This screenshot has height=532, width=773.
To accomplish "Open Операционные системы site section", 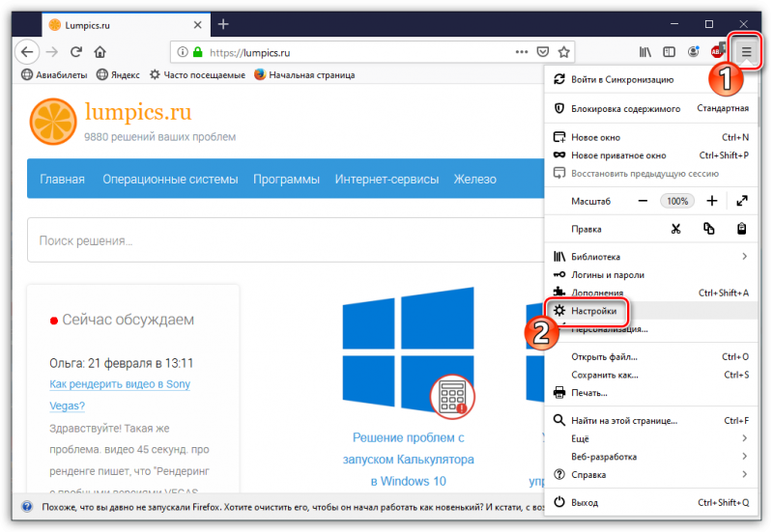I will coord(170,180).
